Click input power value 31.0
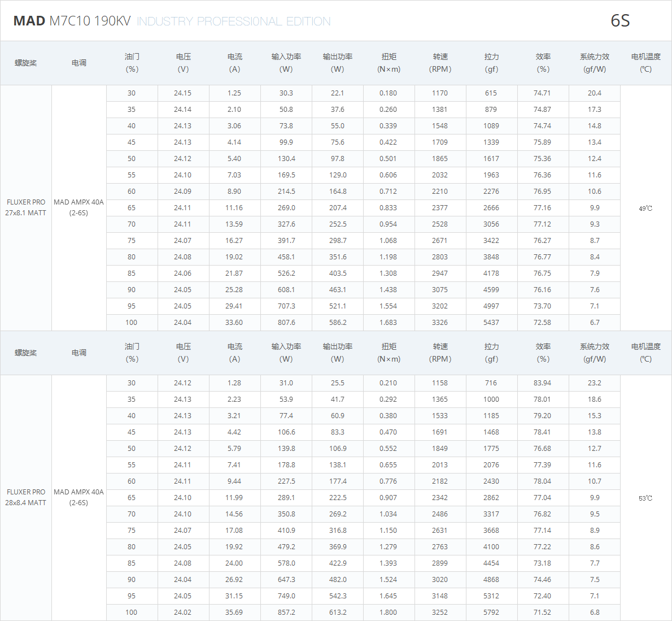The image size is (672, 621). 286,383
